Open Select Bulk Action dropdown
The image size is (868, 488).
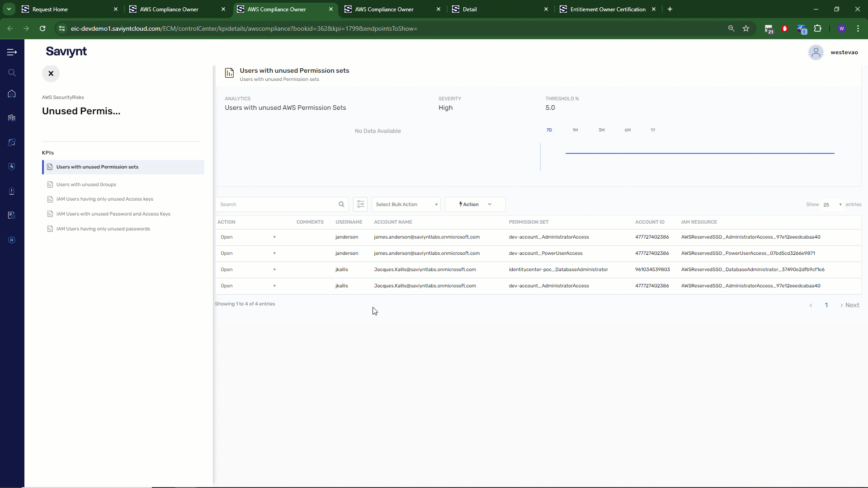pyautogui.click(x=406, y=204)
